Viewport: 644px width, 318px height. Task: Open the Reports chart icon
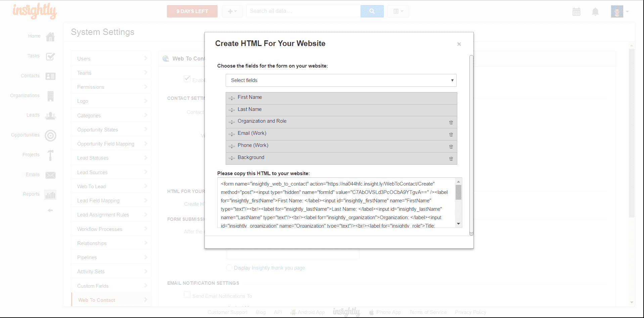click(x=50, y=195)
